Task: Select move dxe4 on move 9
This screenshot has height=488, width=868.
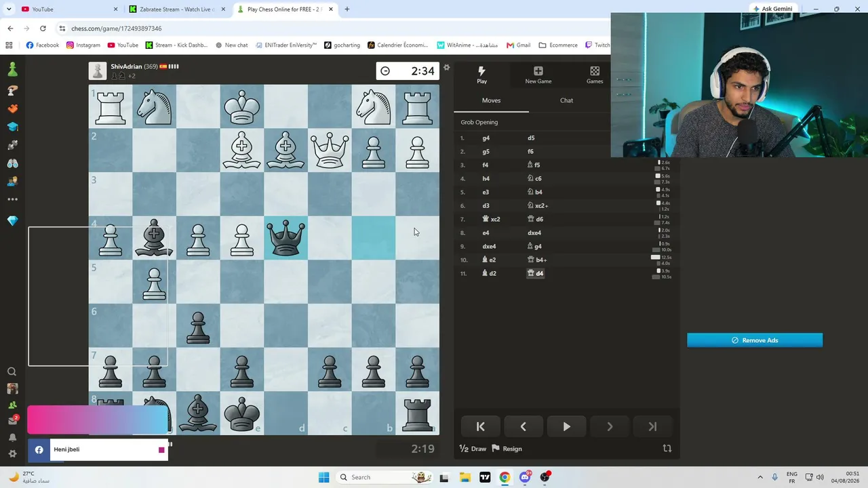Action: pos(489,247)
